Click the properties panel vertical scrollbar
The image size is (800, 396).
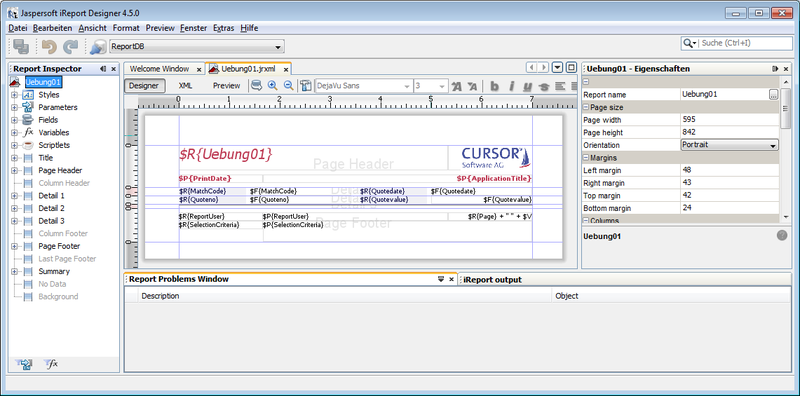(786, 107)
